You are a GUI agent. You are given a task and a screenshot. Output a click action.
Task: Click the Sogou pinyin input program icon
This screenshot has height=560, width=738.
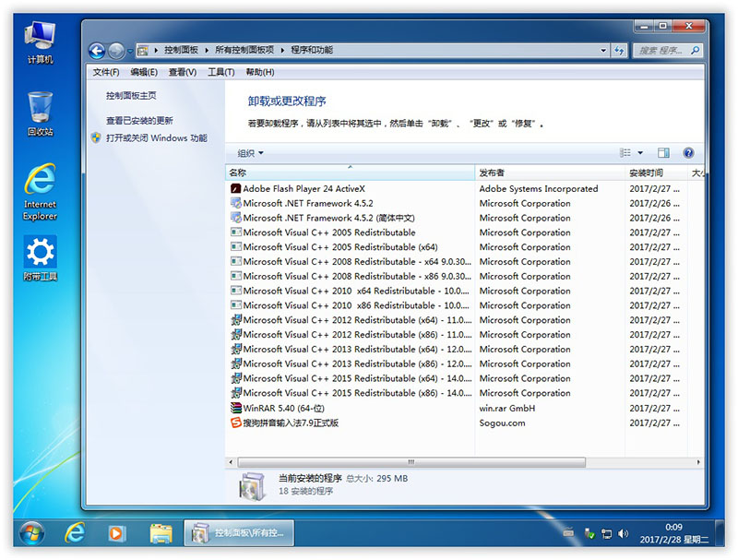click(236, 423)
